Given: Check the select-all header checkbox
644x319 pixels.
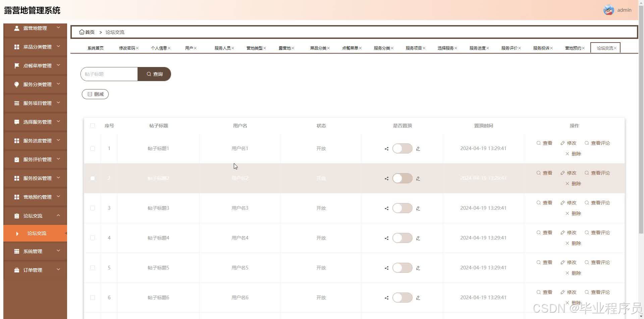Looking at the screenshot, I should [93, 126].
